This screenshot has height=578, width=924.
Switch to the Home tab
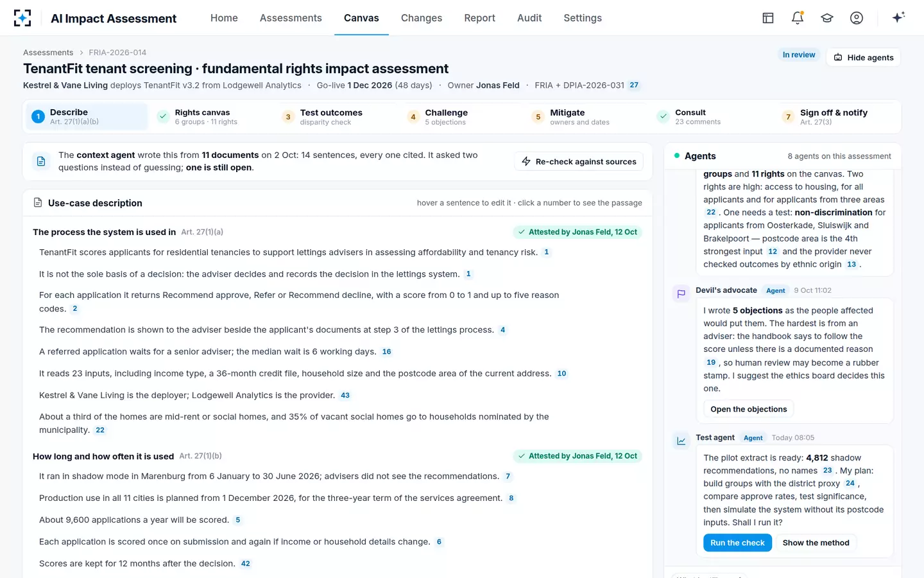click(x=224, y=18)
